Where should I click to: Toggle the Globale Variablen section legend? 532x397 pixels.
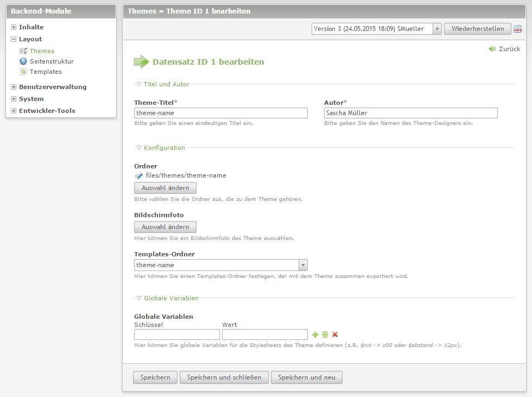click(167, 298)
